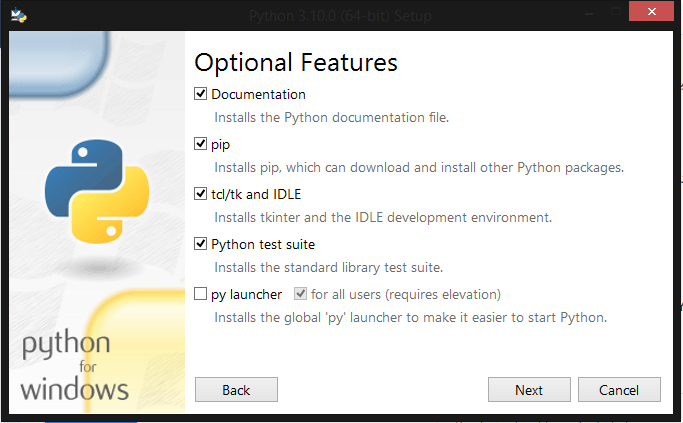Viewport: 683px width, 423px height.
Task: Click the Python logo image
Action: coord(97,191)
